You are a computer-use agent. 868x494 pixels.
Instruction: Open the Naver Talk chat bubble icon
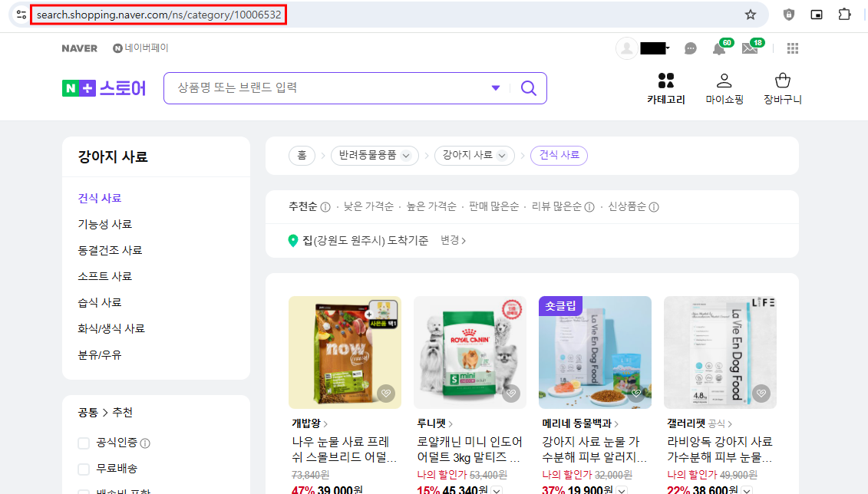pyautogui.click(x=690, y=48)
